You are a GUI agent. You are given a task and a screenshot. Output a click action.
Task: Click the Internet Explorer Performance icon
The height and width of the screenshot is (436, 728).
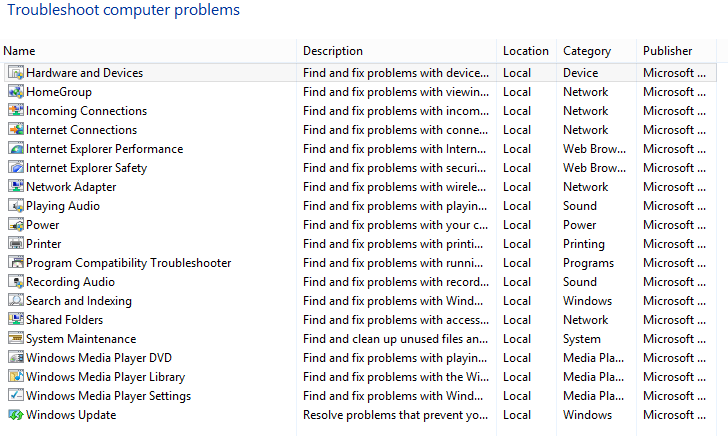click(16, 149)
